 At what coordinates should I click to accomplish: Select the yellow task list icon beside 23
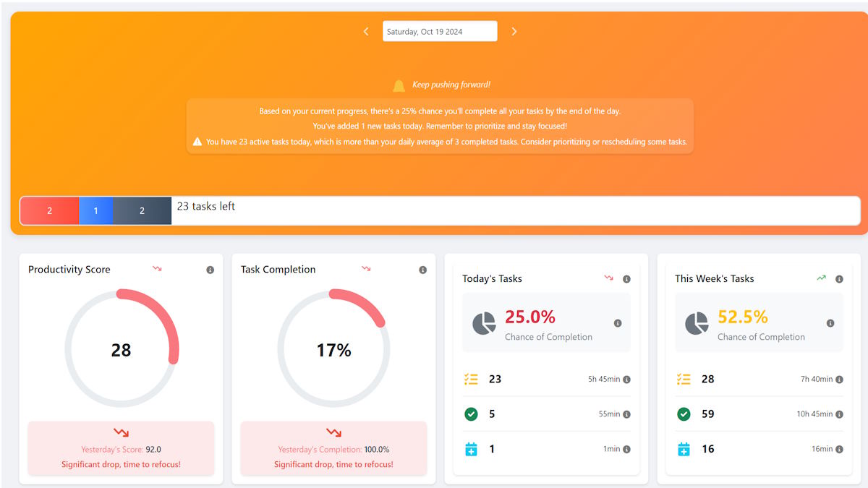coord(471,379)
